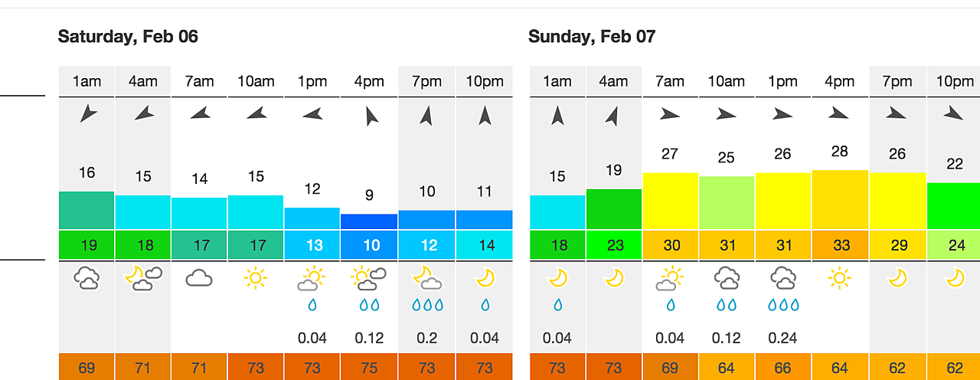Image resolution: width=980 pixels, height=380 pixels.
Task: Select the Saturday, Feb 06 heading
Action: 128,36
